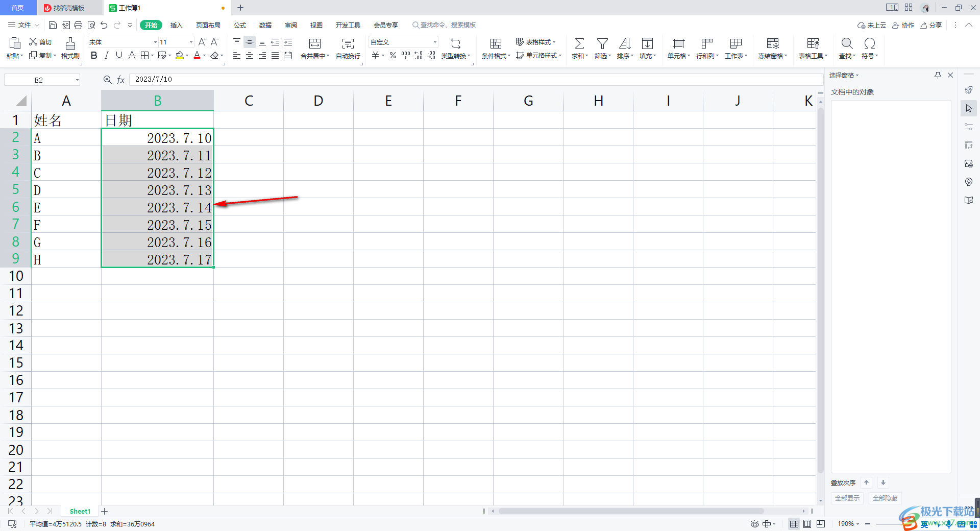980x531 pixels.
Task: Click the fx insert function icon
Action: click(x=121, y=80)
